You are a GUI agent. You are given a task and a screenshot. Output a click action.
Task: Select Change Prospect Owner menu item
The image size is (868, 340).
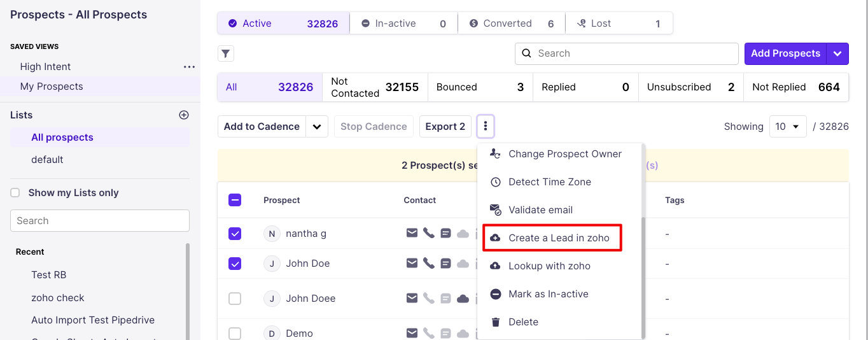[x=559, y=153]
